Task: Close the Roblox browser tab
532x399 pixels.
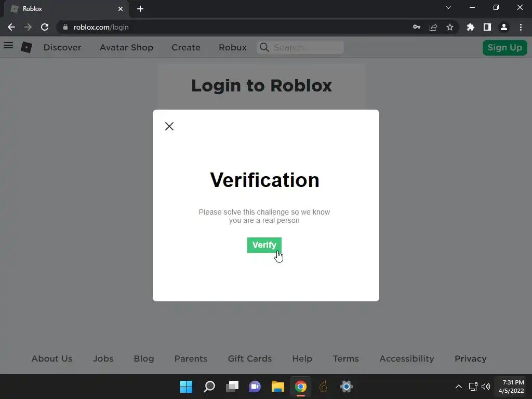Action: 121,9
